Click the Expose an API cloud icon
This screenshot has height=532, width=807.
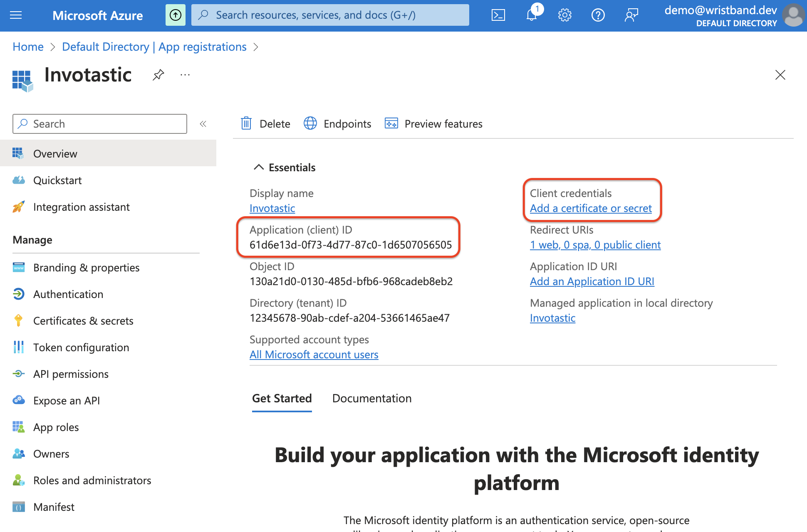pos(19,400)
